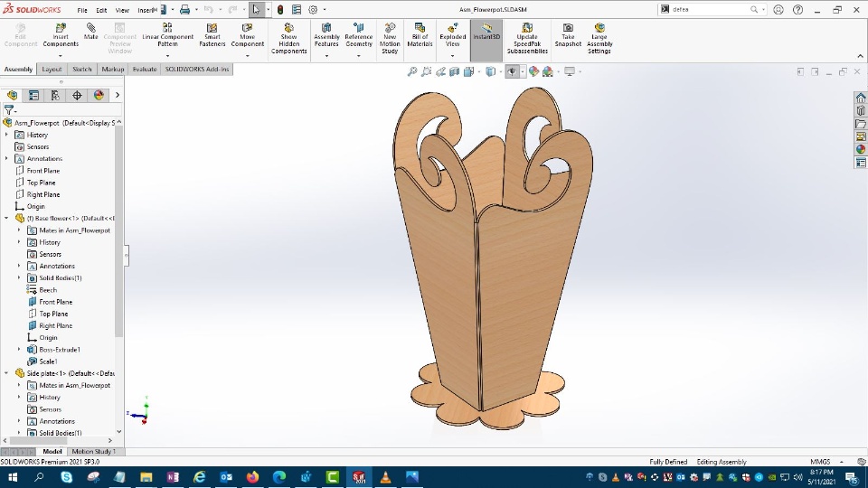Image resolution: width=868 pixels, height=488 pixels.
Task: Toggle Show Hidden Components
Action: coord(288,35)
